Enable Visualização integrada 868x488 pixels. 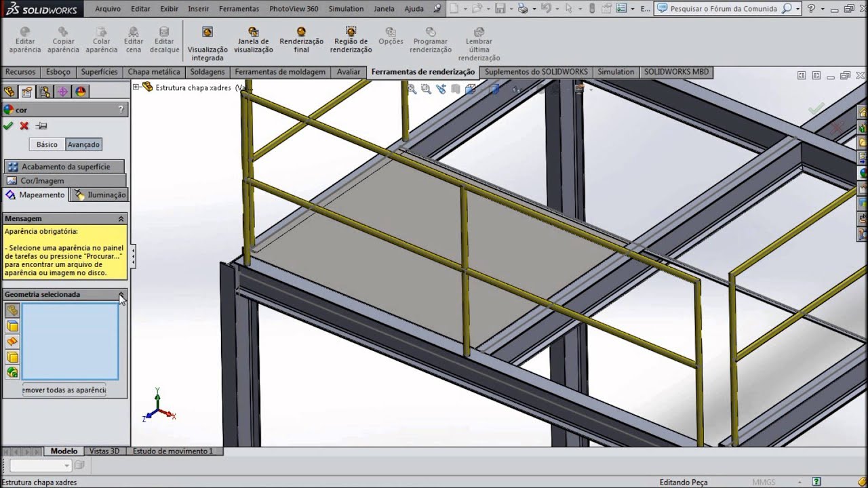coord(208,44)
